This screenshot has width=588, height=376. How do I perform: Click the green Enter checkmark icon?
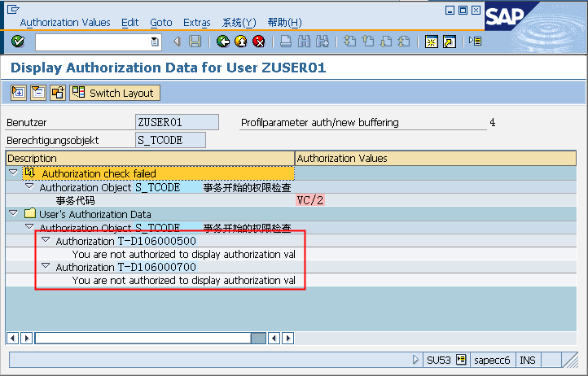click(x=18, y=41)
